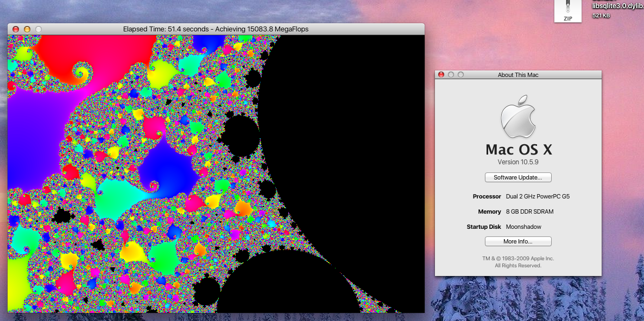The height and width of the screenshot is (321, 644).
Task: Open Software Update from About This Mac
Action: click(x=518, y=177)
